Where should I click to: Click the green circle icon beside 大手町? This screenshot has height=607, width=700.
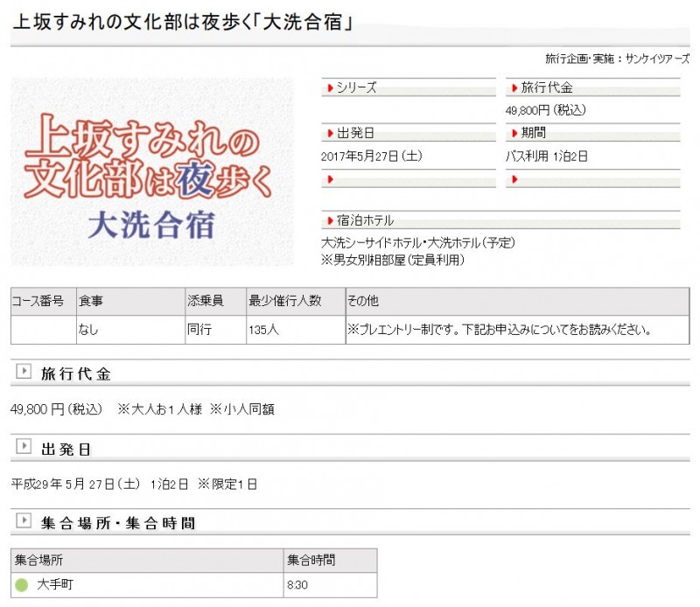[22, 584]
